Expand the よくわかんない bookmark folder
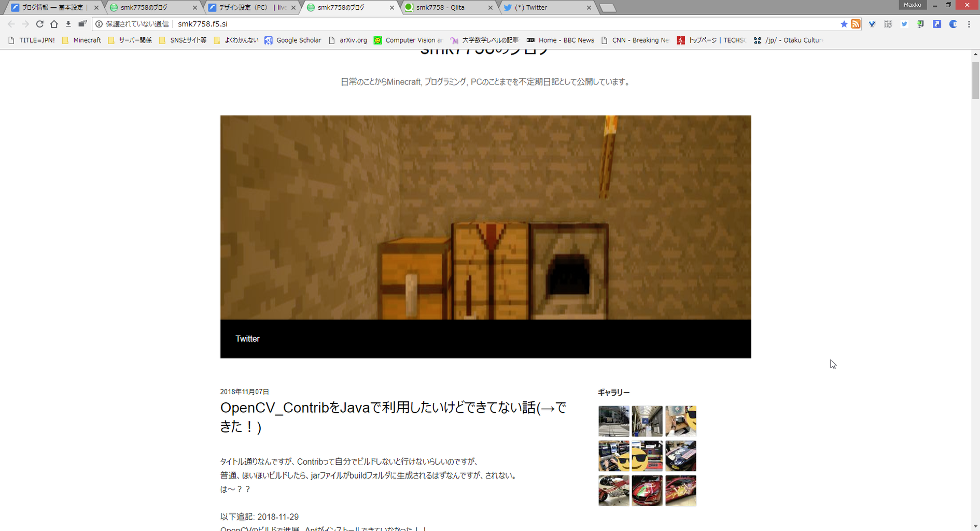Screen dimensions: 980x531 (x=236, y=40)
